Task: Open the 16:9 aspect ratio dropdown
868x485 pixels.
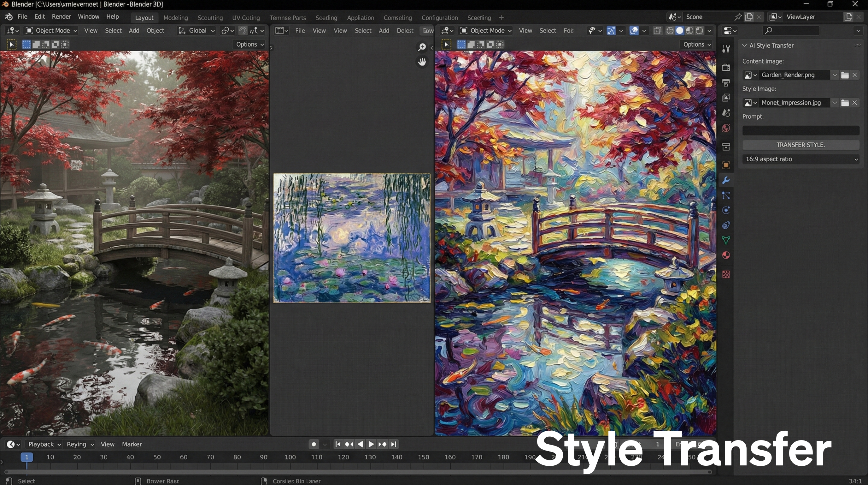Action: [x=801, y=159]
